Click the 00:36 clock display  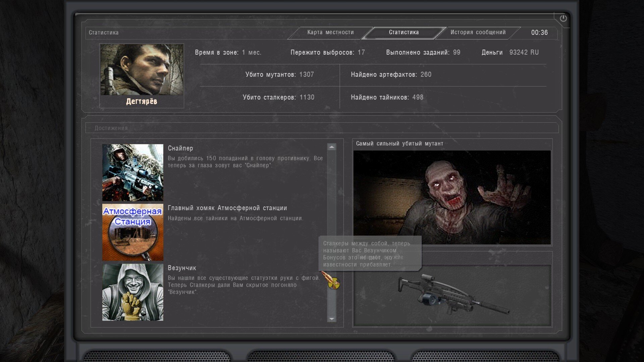pyautogui.click(x=539, y=33)
